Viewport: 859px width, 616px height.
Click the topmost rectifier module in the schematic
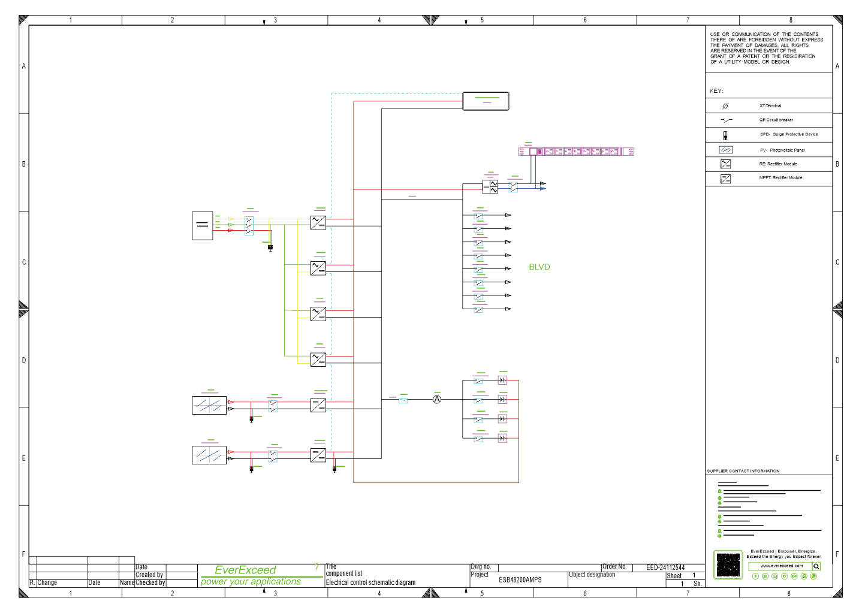pyautogui.click(x=318, y=222)
